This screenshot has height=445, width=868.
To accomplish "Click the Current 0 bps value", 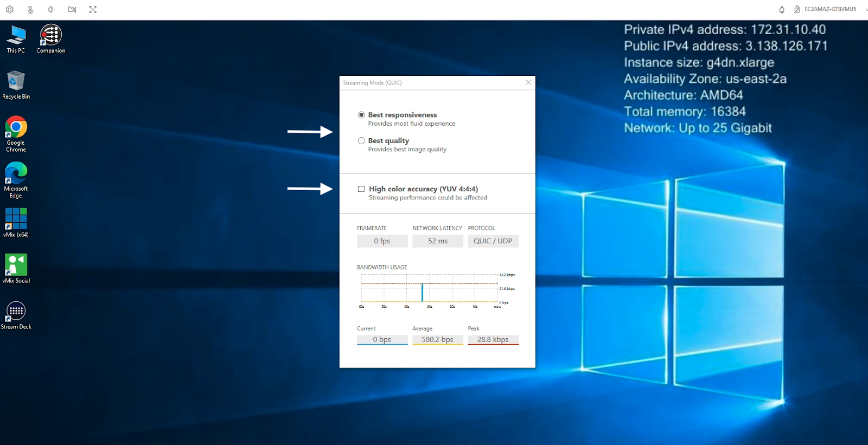I will (x=382, y=339).
